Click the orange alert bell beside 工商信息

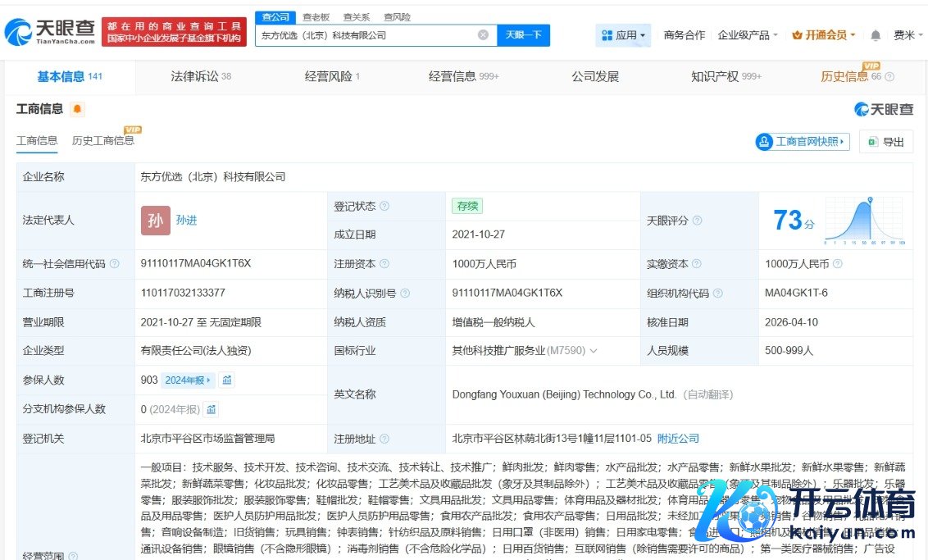tap(77, 109)
